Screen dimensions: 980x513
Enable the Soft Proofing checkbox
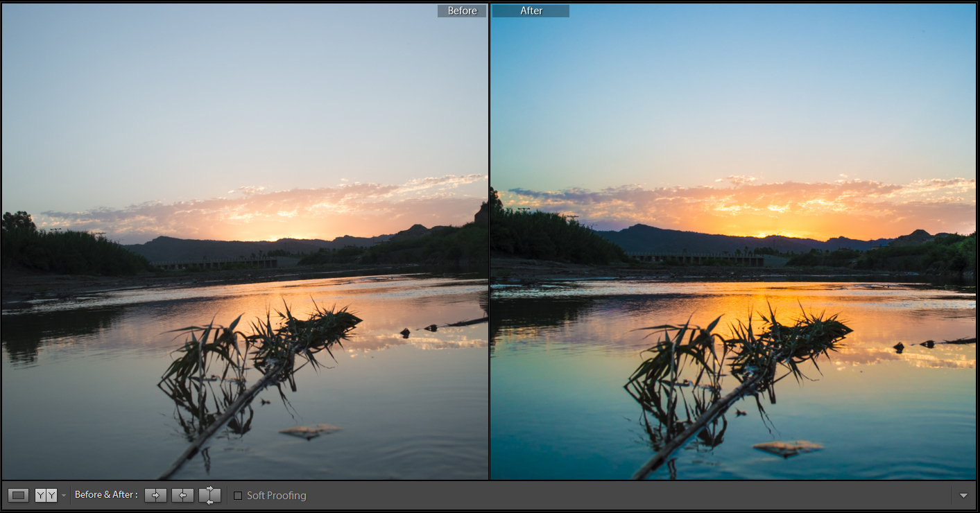point(238,496)
